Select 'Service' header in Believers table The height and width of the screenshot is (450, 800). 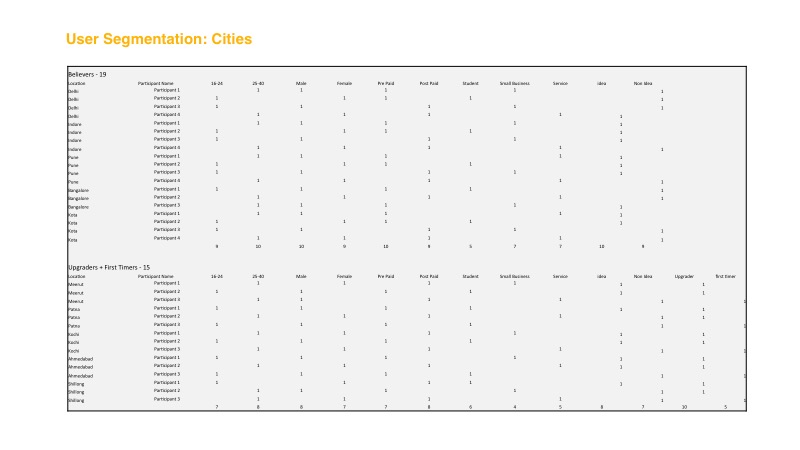[x=560, y=83]
